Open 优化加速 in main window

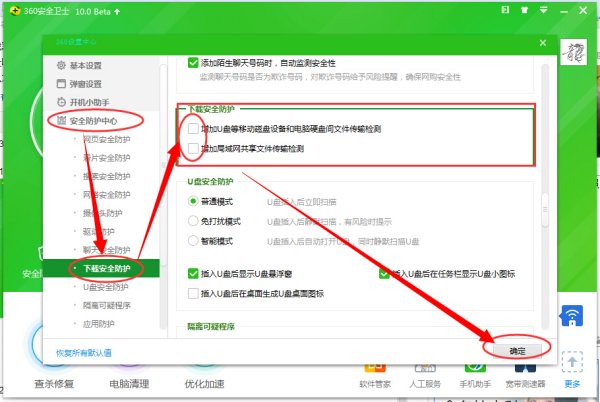[204, 384]
